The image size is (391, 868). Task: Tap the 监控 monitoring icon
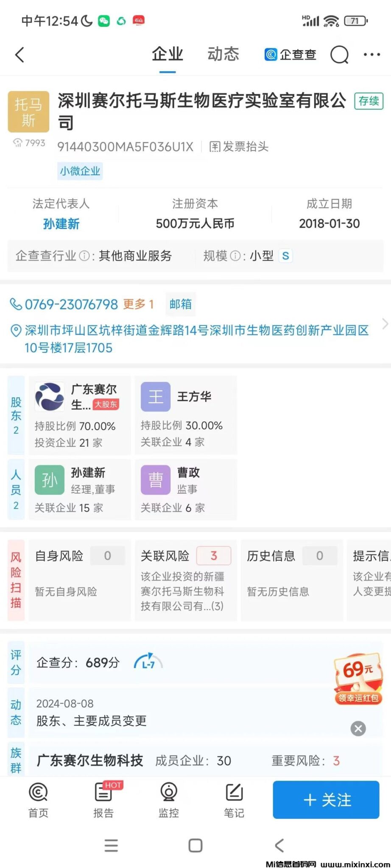(x=169, y=800)
